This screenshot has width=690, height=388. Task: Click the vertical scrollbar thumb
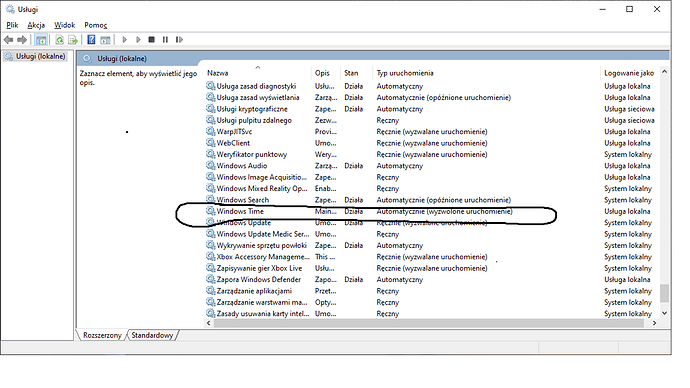[x=664, y=293]
